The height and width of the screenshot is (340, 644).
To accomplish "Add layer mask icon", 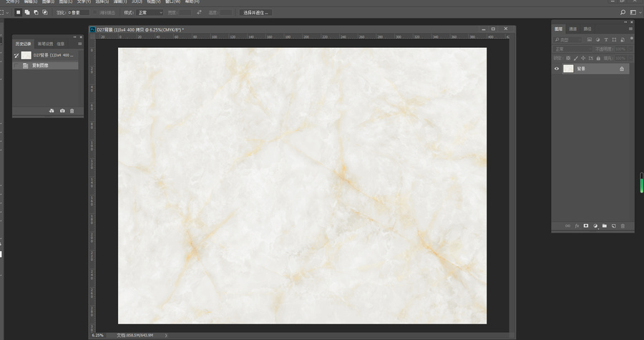I will point(586,226).
